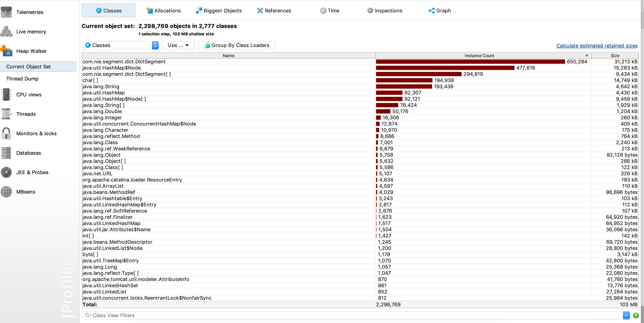The image size is (644, 323).
Task: Select the java.util.LinkedHashSet row
Action: (x=360, y=285)
